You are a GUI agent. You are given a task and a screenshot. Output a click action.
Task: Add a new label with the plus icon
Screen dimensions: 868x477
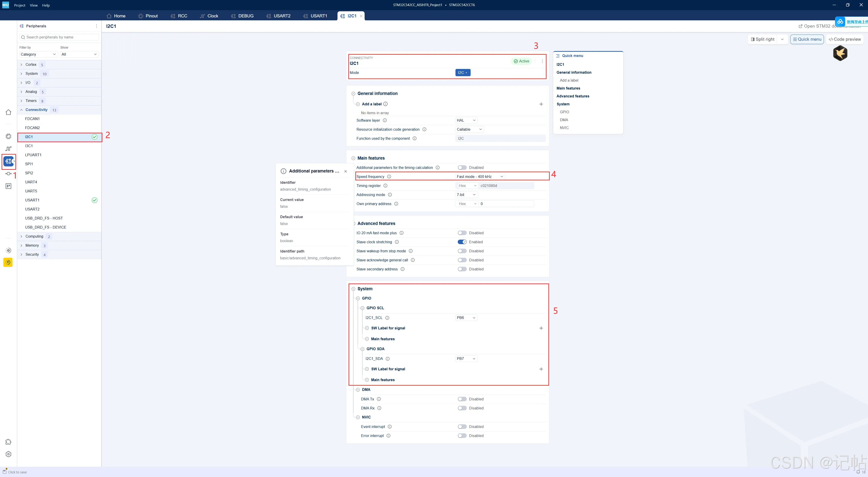click(541, 104)
